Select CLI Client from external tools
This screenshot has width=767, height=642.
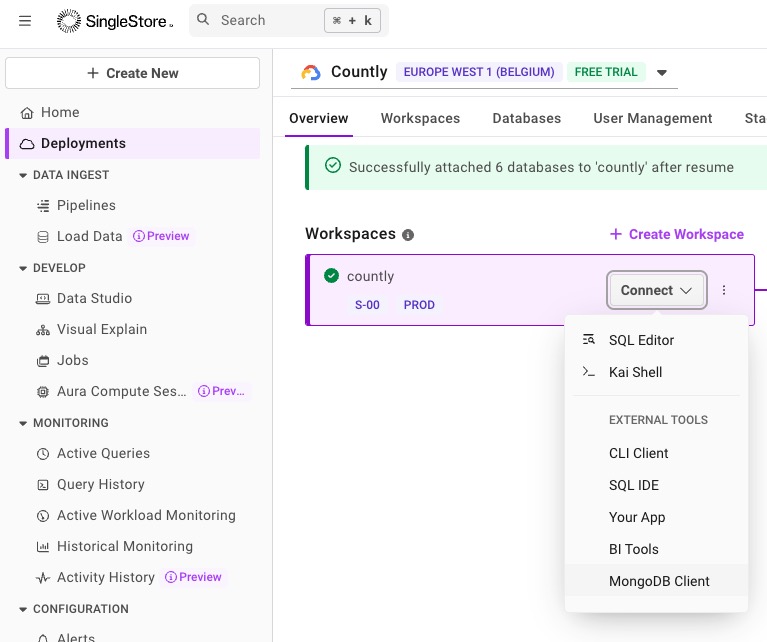click(x=656, y=454)
